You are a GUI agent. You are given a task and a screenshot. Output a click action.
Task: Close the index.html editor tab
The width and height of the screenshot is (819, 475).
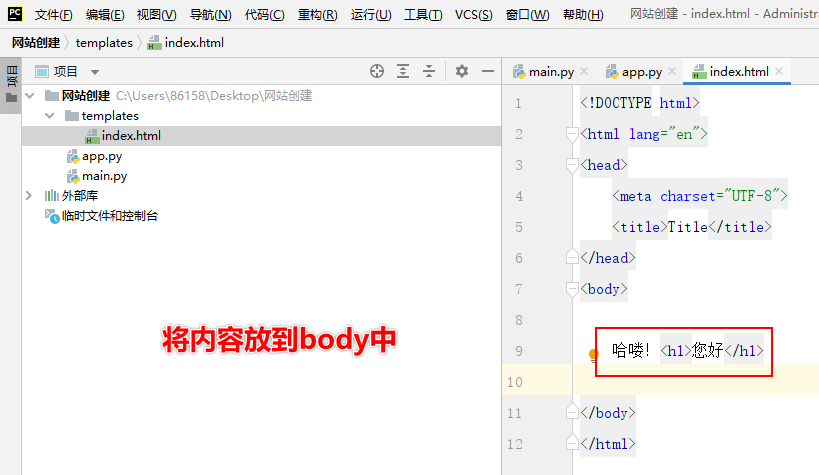pyautogui.click(x=779, y=71)
